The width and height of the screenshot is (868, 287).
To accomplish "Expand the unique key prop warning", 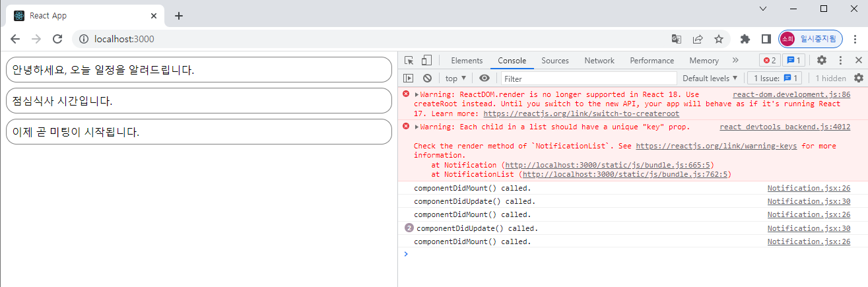I will [x=417, y=127].
